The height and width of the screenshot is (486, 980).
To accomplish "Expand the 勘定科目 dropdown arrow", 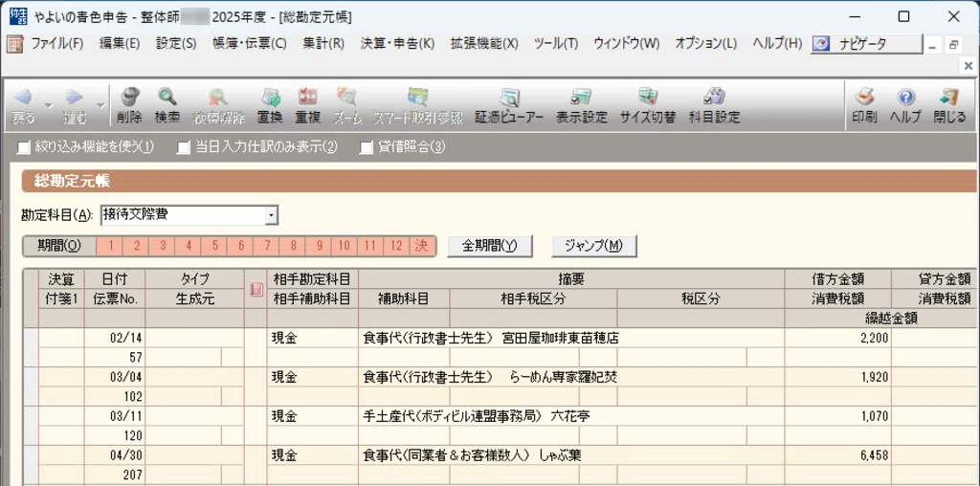I will (271, 215).
